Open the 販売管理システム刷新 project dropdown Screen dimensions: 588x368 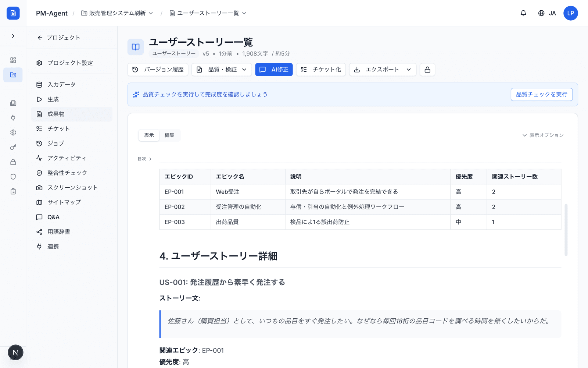click(x=117, y=13)
